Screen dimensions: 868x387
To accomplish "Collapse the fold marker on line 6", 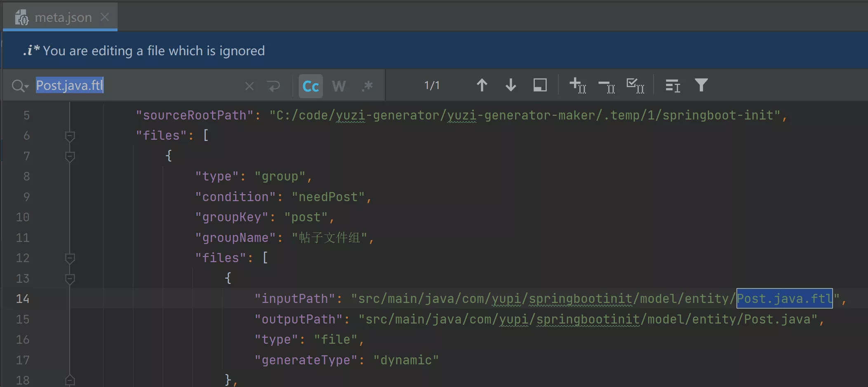I will coord(70,136).
